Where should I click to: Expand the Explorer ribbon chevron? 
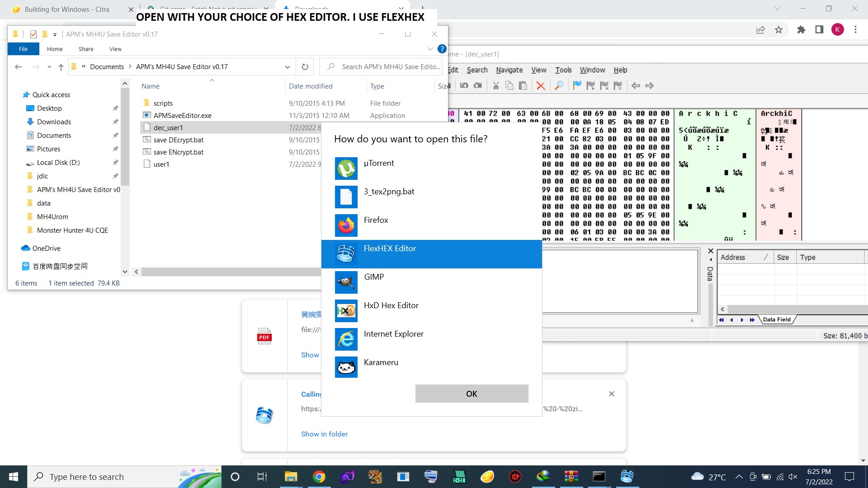(x=430, y=49)
